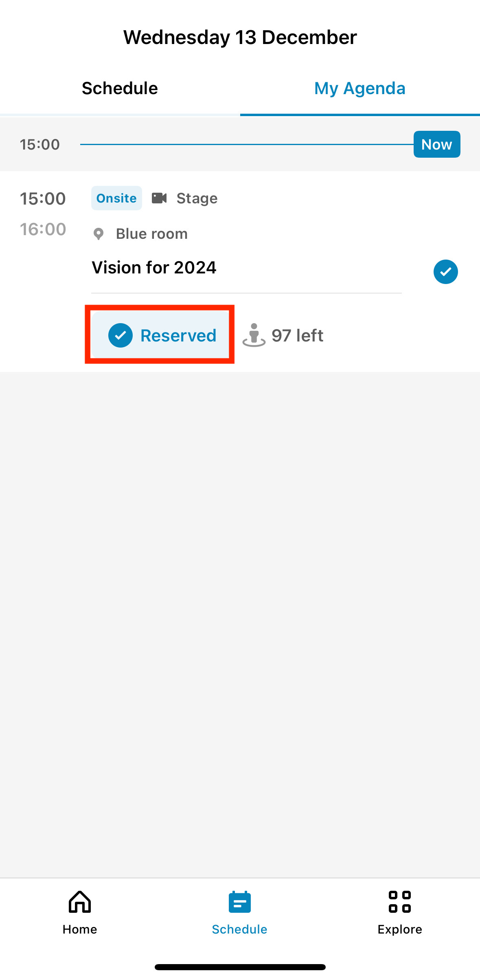Viewport: 480px width, 980px height.
Task: Tap the 15:00 session start time
Action: tap(43, 199)
